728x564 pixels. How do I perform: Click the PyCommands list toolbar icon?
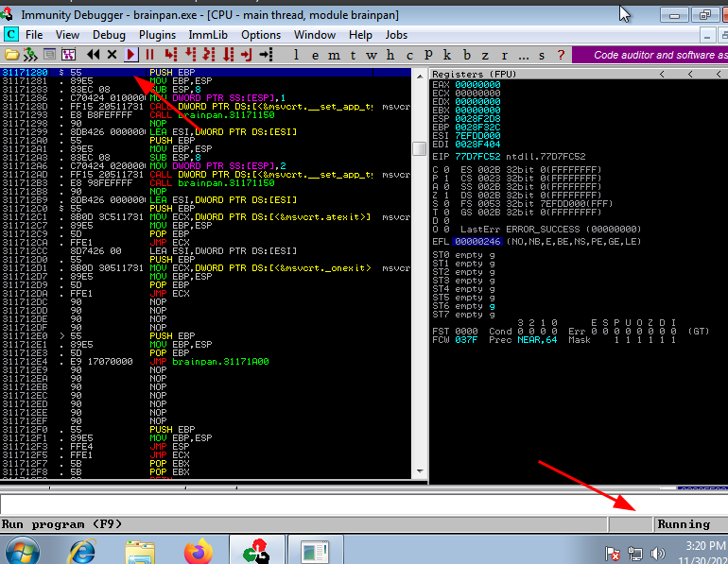point(49,55)
